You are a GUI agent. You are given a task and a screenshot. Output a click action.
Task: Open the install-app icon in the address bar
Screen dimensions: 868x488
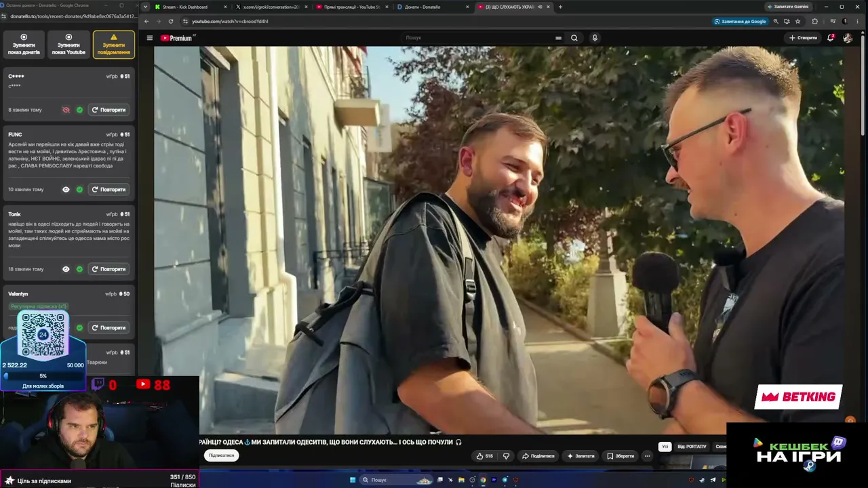pyautogui.click(x=787, y=21)
